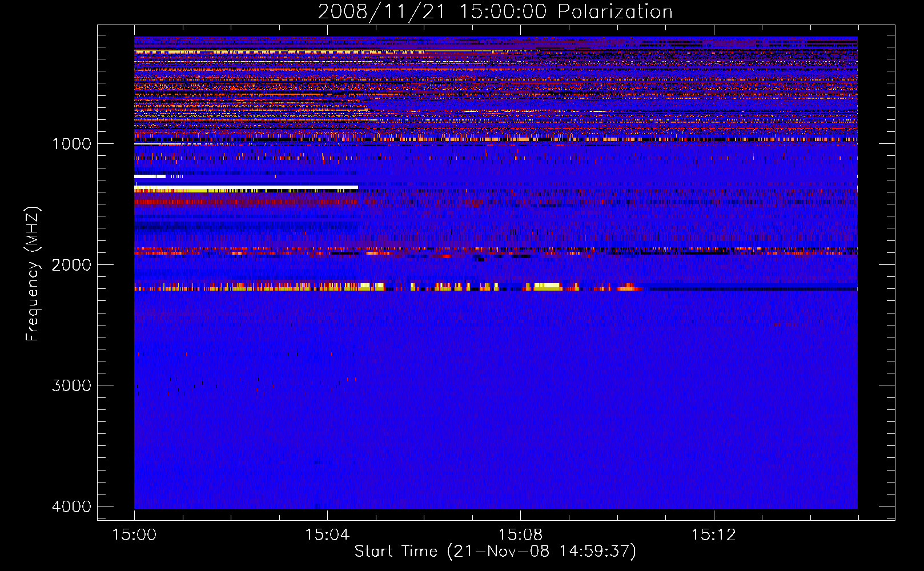Click the '1000' frequency tick label
This screenshot has height=571, width=924.
(x=71, y=144)
